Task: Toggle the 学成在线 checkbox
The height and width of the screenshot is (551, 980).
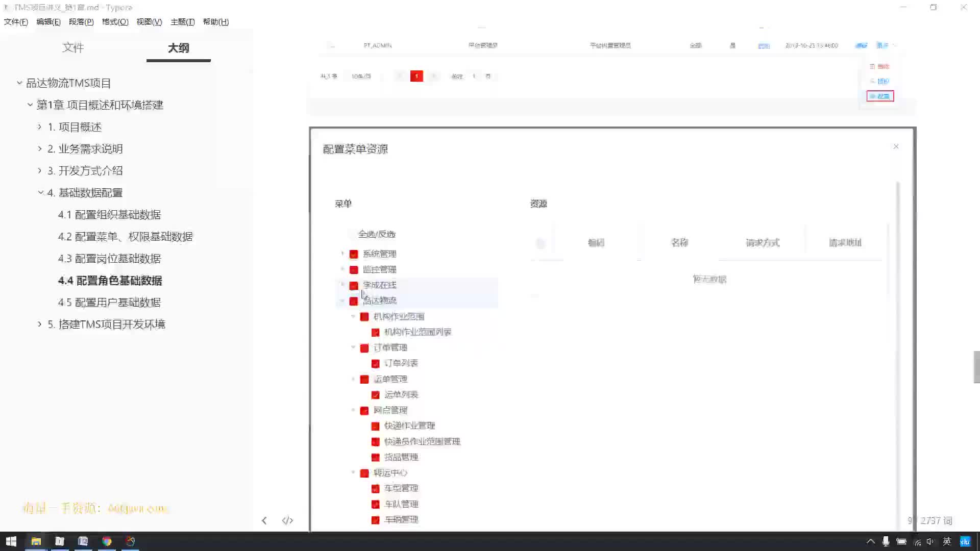Action: tap(353, 285)
